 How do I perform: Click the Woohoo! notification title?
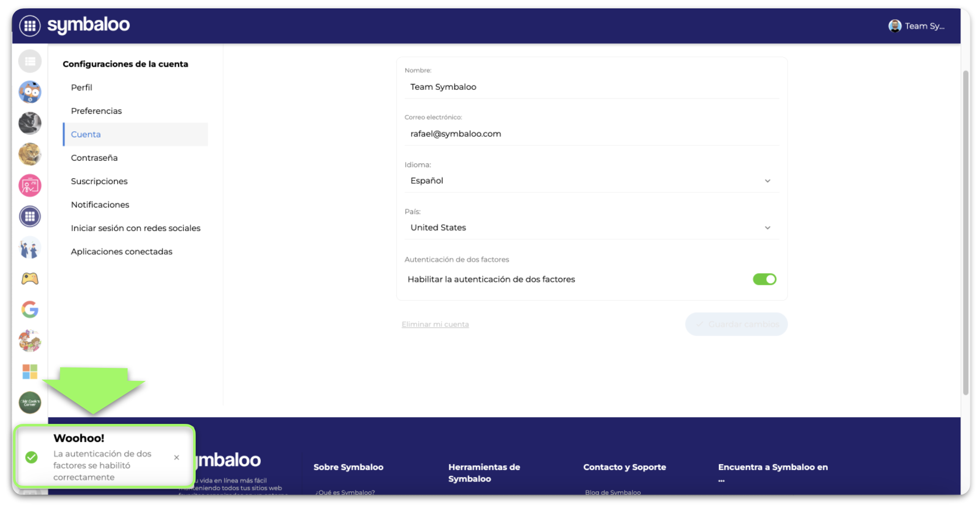pos(79,438)
